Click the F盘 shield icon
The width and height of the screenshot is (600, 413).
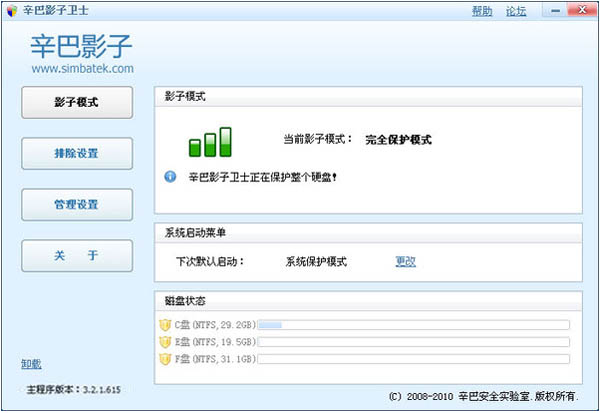(165, 358)
